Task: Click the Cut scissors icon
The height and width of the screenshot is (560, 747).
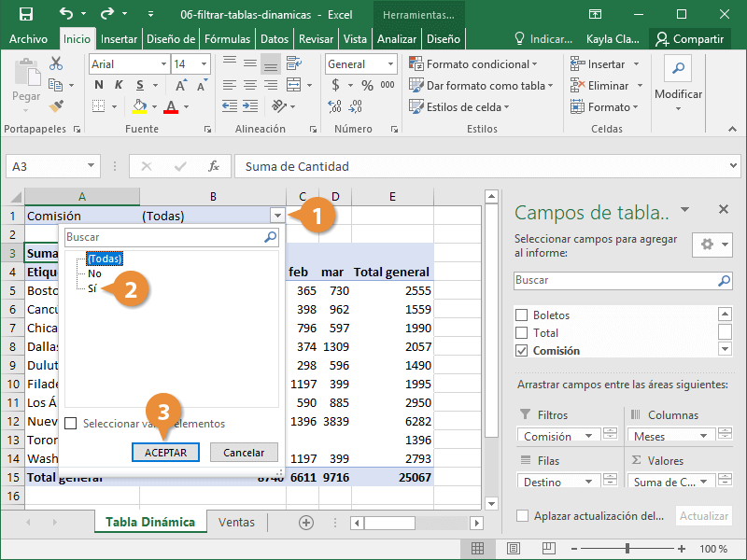Action: coord(56,63)
